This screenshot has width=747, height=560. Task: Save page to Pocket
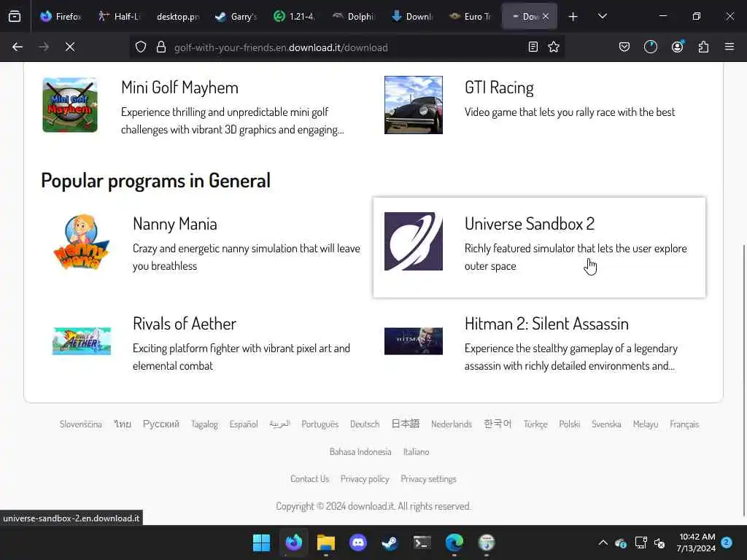624,47
